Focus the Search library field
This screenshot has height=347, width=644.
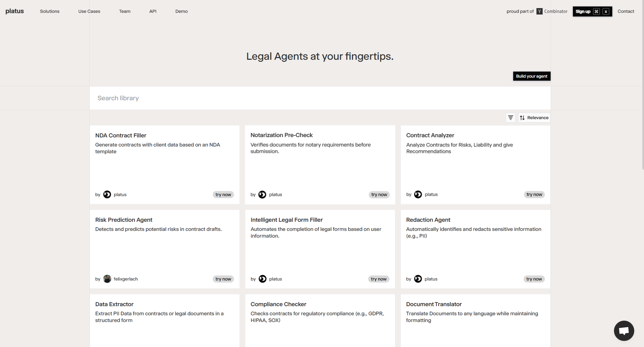(x=320, y=98)
